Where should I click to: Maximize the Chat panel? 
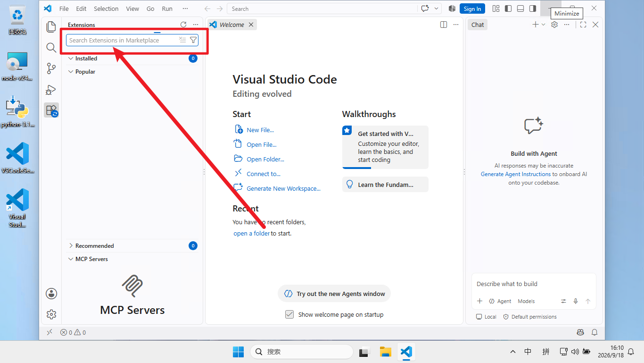point(583,25)
